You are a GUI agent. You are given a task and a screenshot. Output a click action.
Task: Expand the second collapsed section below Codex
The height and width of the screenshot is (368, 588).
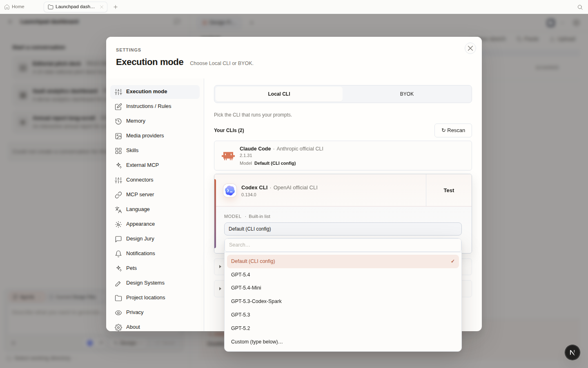click(220, 289)
